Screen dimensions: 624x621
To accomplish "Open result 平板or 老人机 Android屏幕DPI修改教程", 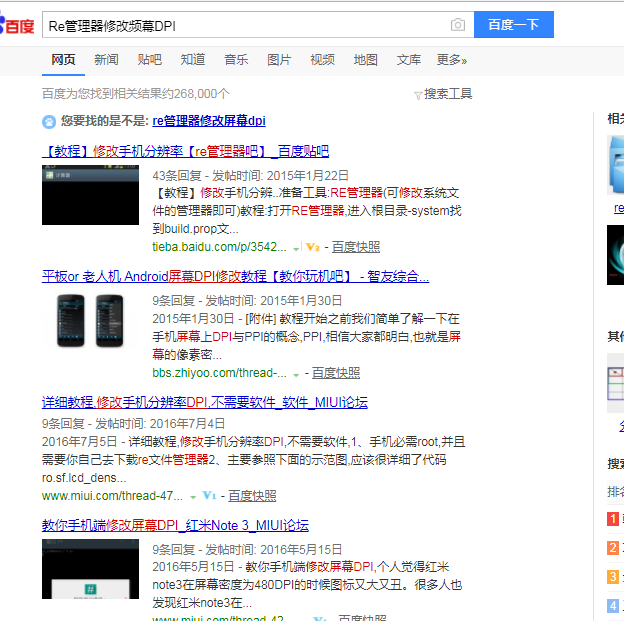I will point(235,276).
